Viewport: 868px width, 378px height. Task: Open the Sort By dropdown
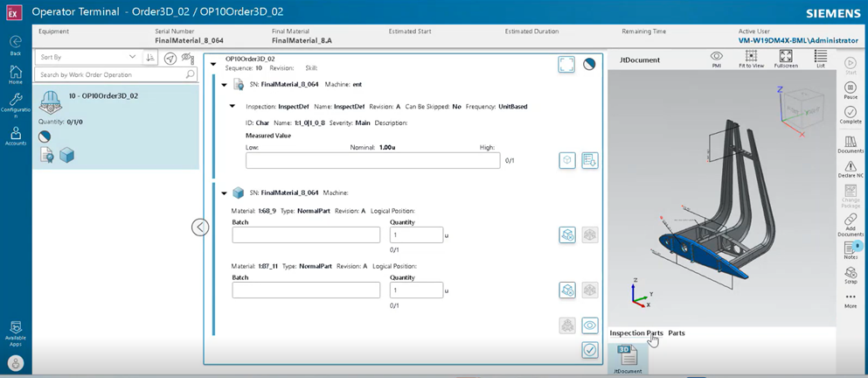click(x=87, y=58)
